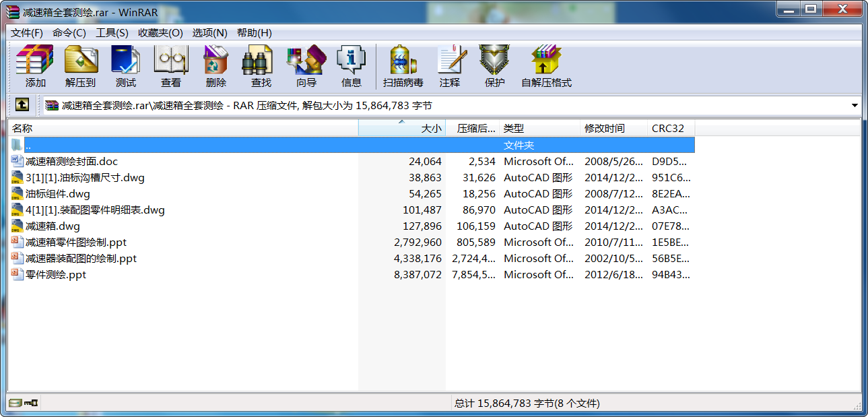
Task: Click the 保护 (Protect) shield icon
Action: tap(494, 60)
